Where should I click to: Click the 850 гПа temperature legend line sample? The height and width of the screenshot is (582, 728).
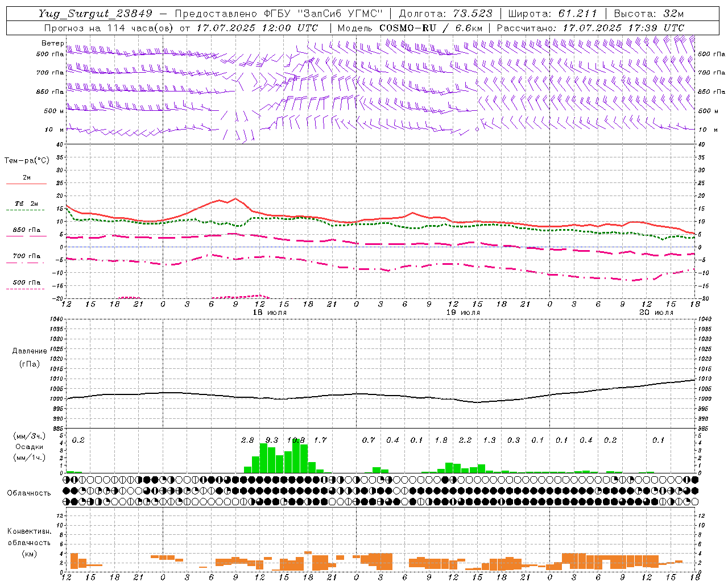tap(25, 236)
